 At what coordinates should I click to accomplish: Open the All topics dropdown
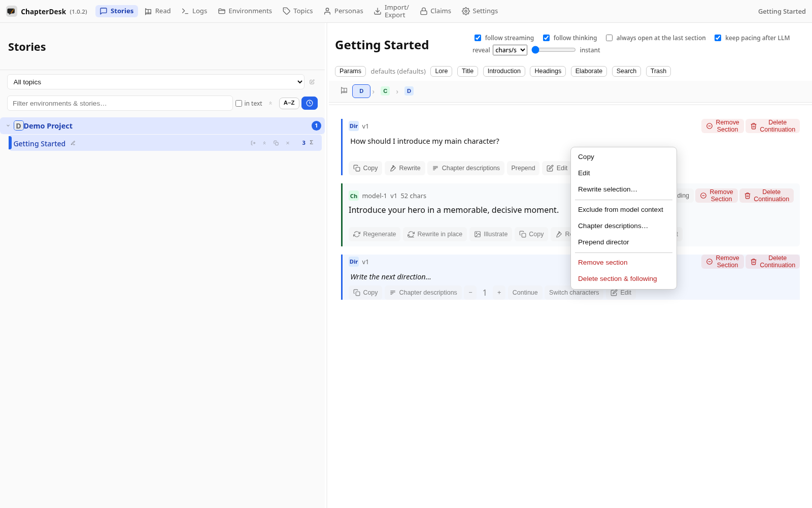point(156,82)
